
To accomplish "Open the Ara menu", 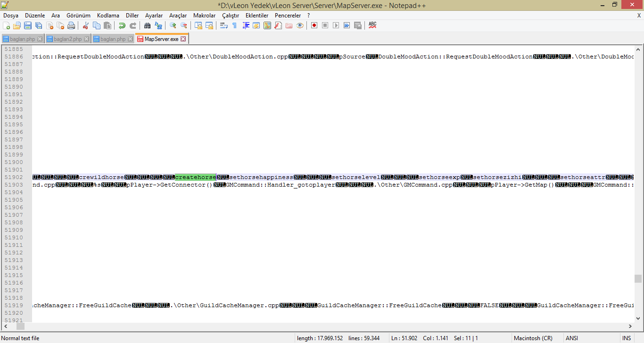I will [56, 16].
